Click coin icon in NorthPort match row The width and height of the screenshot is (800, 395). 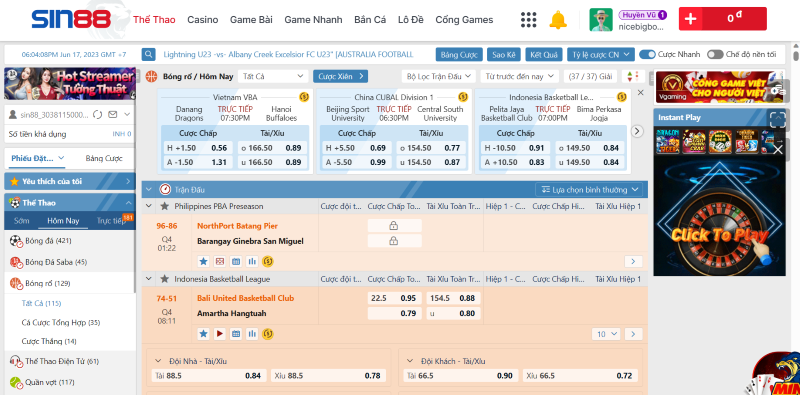pos(268,261)
